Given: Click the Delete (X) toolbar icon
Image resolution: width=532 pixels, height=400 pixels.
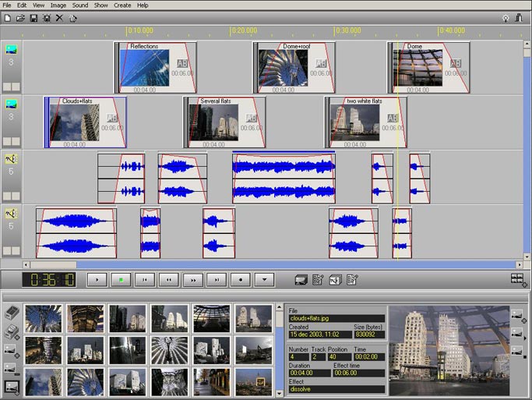Looking at the screenshot, I should [x=59, y=17].
